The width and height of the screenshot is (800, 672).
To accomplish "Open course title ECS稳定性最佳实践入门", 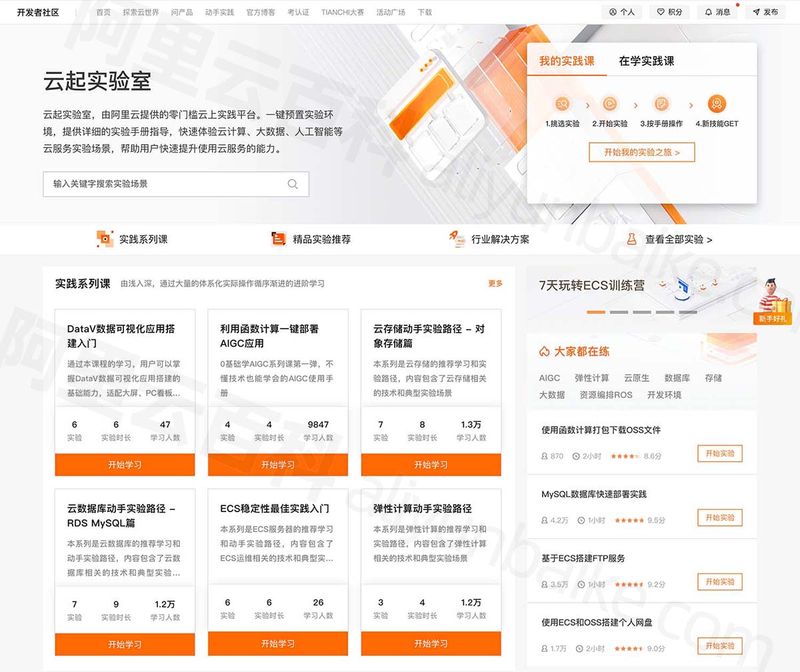I will pyautogui.click(x=275, y=509).
